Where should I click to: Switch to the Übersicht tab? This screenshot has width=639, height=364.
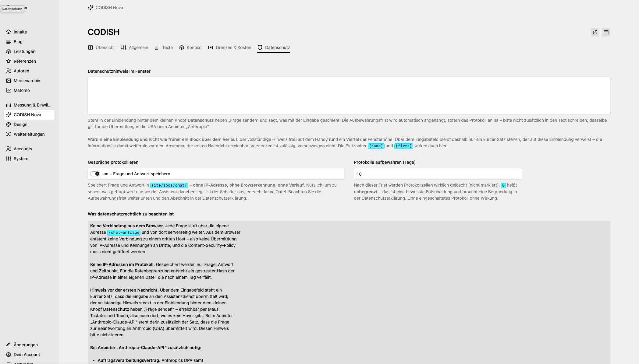pyautogui.click(x=101, y=47)
